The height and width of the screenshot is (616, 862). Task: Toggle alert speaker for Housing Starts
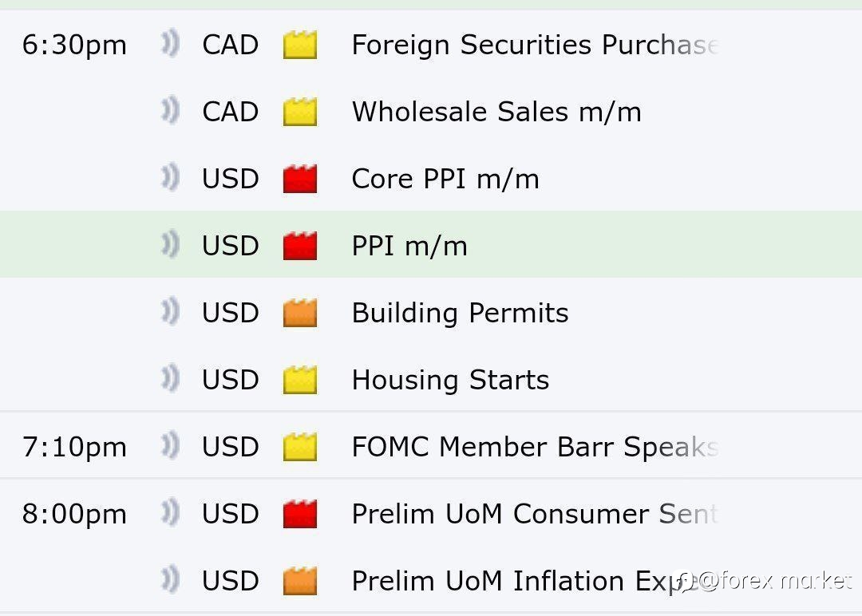coord(171,378)
